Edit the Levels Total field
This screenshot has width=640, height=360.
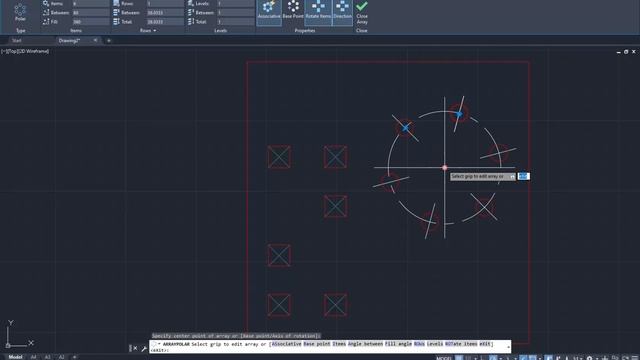pyautogui.click(x=236, y=22)
